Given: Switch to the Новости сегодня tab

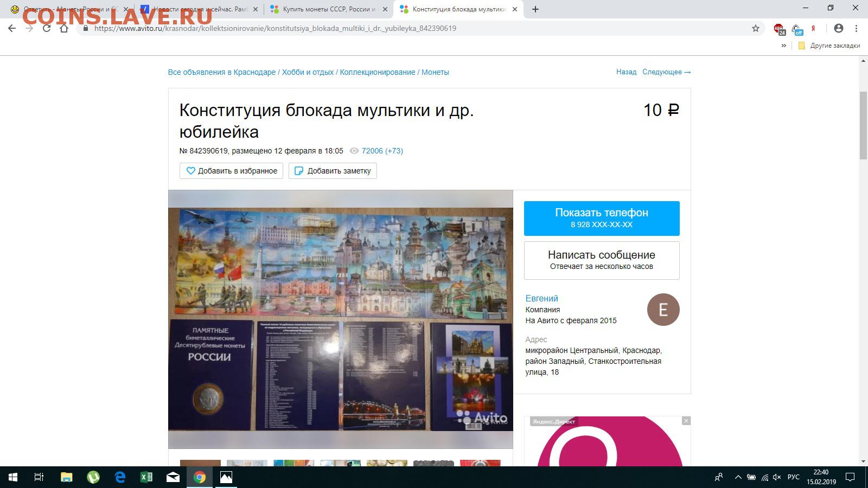Looking at the screenshot, I should (x=199, y=9).
